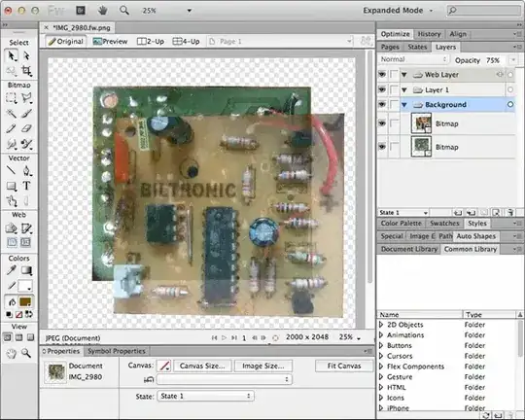
Task: Select the Text tool
Action: click(x=26, y=186)
